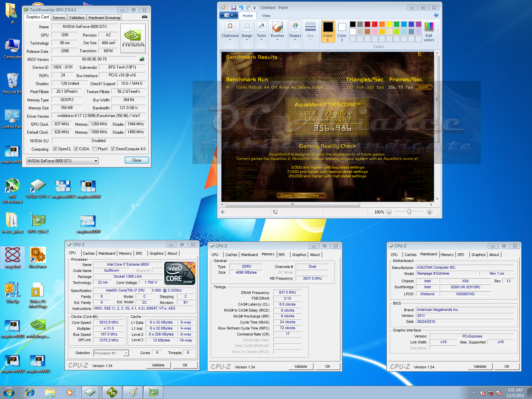
Task: Open the CPUID CPU-Z desktop shortcut
Action: (38, 189)
